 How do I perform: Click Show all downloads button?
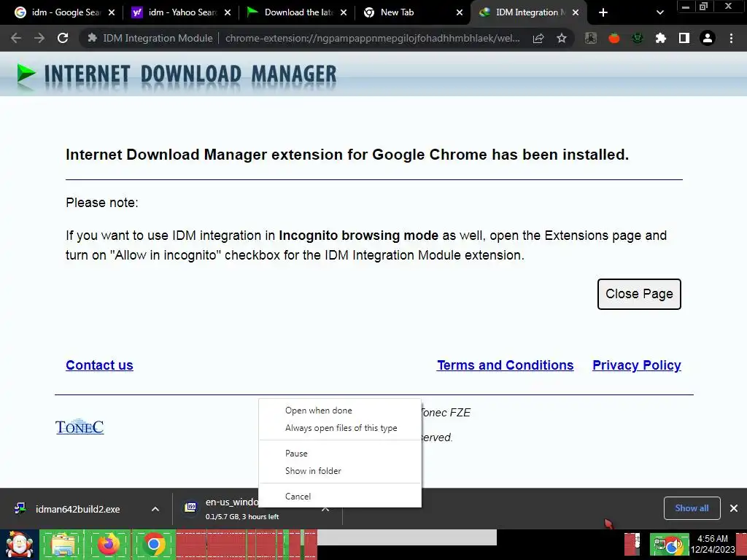click(692, 508)
